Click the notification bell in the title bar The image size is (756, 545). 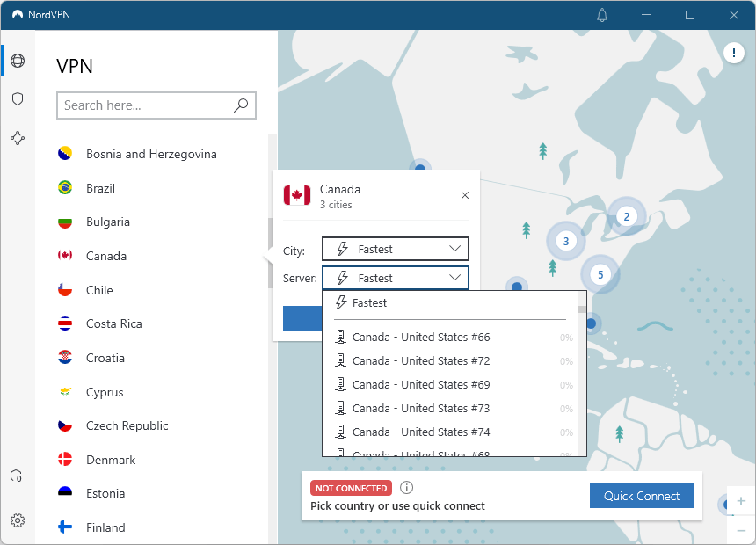[601, 15]
